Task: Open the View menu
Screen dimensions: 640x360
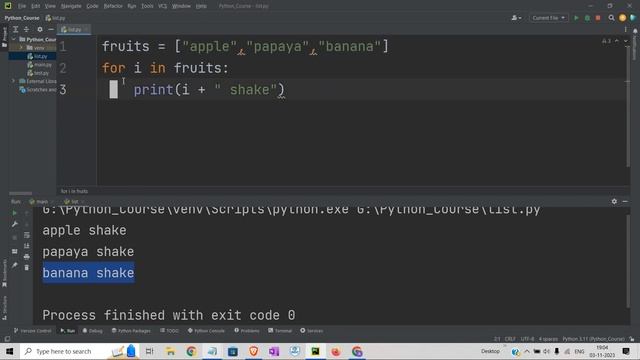Action: point(50,6)
